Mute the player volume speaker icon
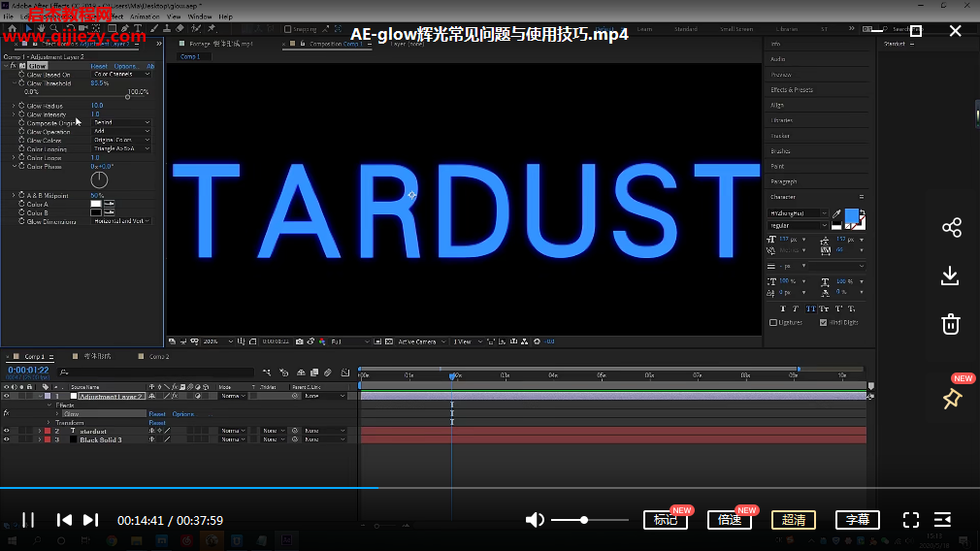 tap(535, 520)
